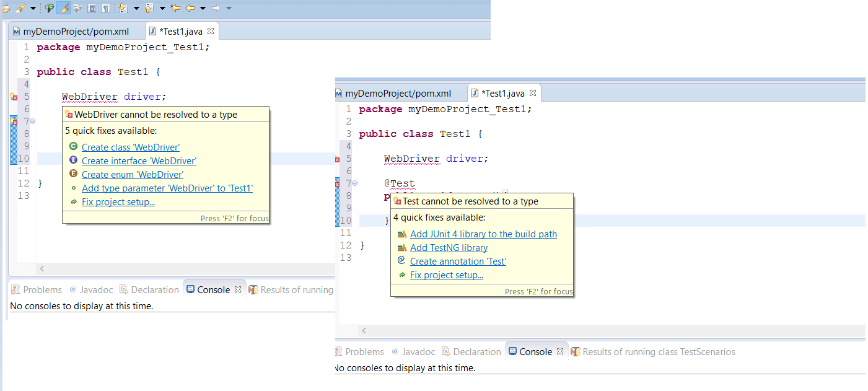Open the Next Annotation dropdown arrow
The height and width of the screenshot is (391, 868).
point(136,8)
